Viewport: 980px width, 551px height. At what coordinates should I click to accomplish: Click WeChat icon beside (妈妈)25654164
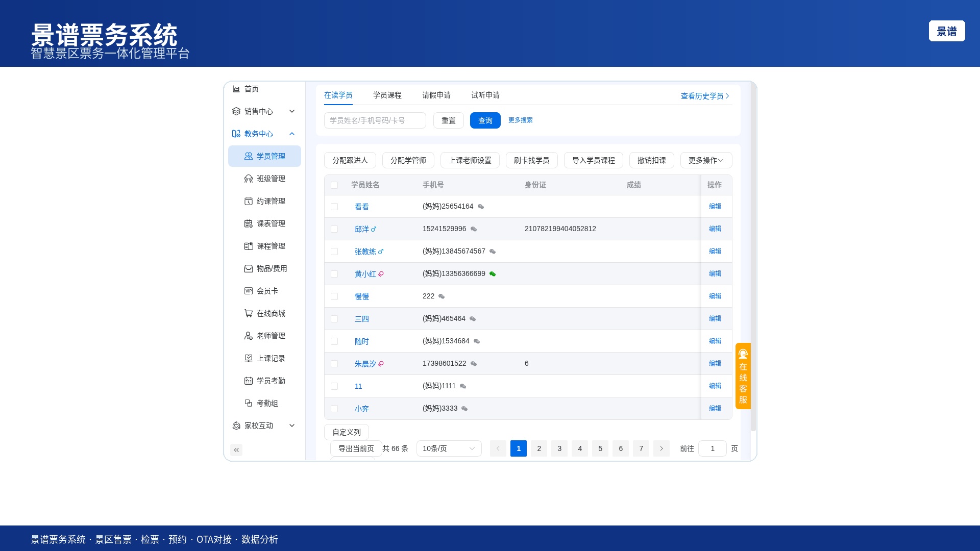coord(481,207)
